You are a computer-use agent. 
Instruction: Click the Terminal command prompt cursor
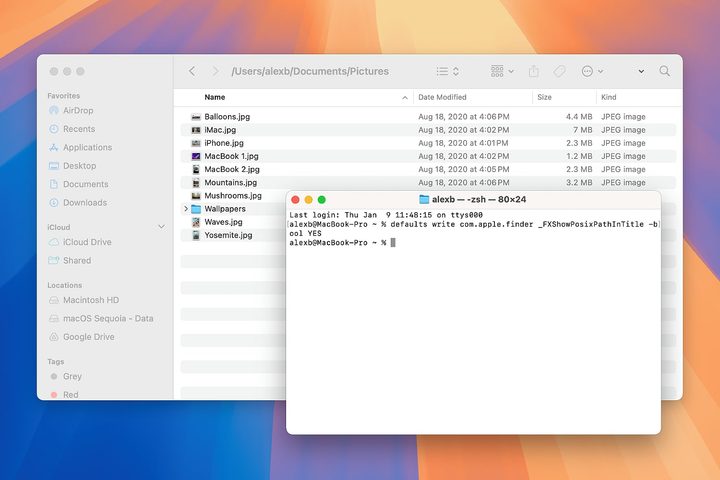pos(393,243)
